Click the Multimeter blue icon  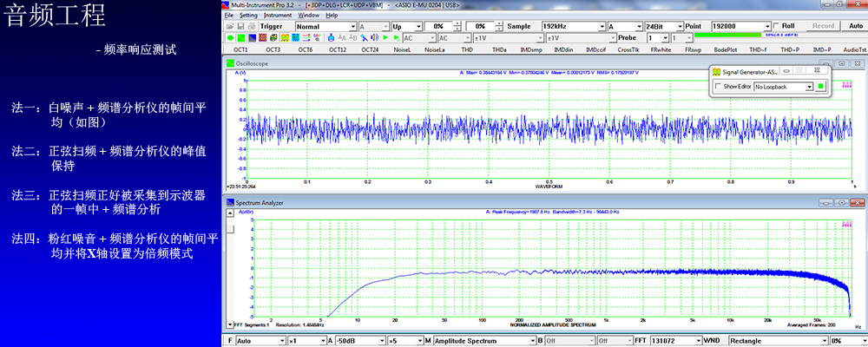(x=295, y=37)
